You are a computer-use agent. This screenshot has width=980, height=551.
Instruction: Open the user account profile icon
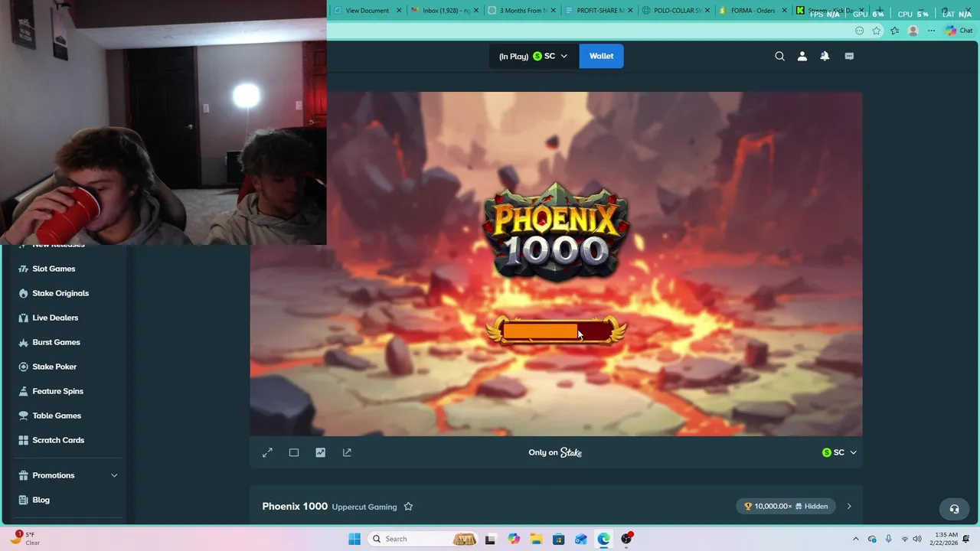pos(802,56)
